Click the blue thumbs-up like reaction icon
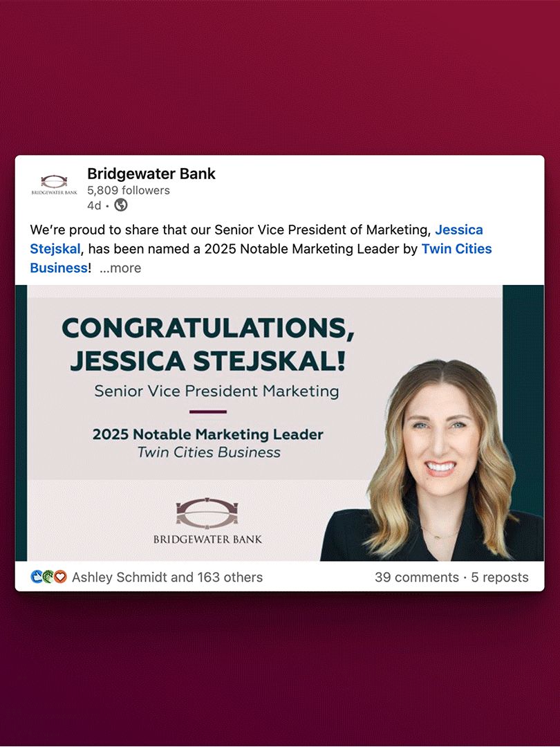Viewport: 560px width, 747px height. 37,577
